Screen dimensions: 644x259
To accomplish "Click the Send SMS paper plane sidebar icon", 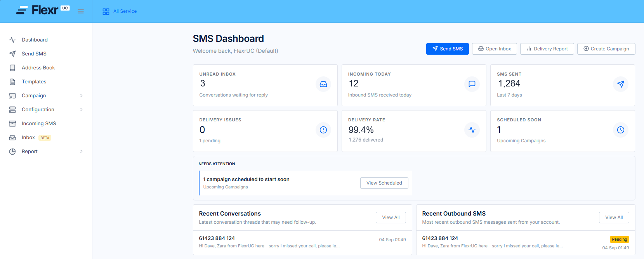I will pyautogui.click(x=12, y=54).
